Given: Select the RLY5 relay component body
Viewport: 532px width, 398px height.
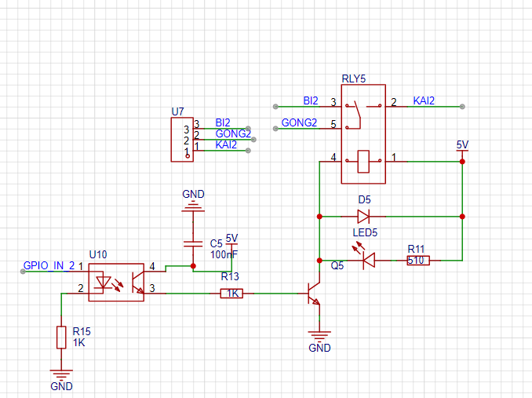Looking at the screenshot, I should coord(363,134).
